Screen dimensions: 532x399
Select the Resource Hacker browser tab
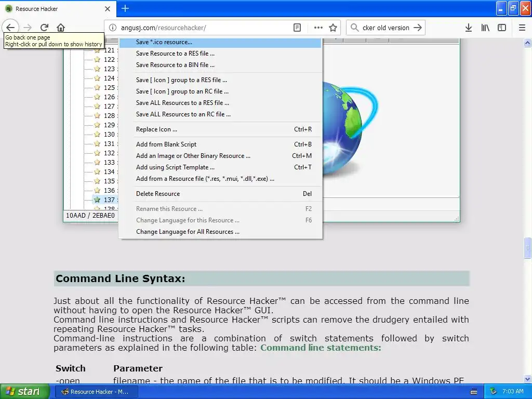click(x=58, y=9)
